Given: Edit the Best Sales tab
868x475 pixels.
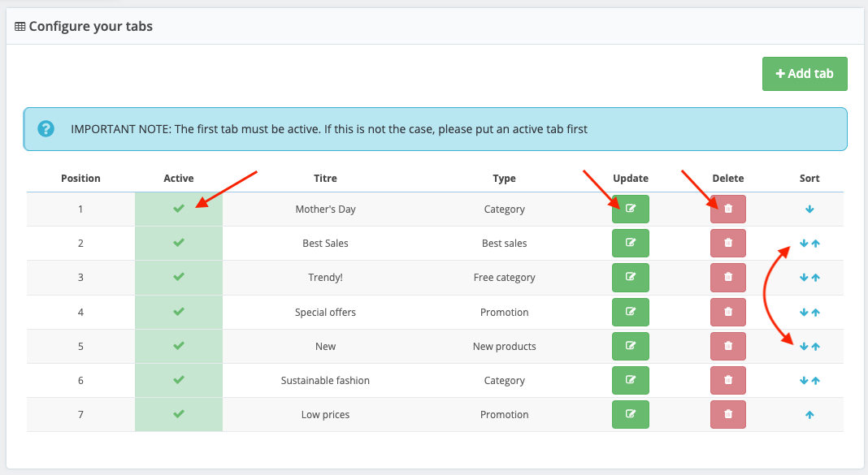Looking at the screenshot, I should pos(631,244).
